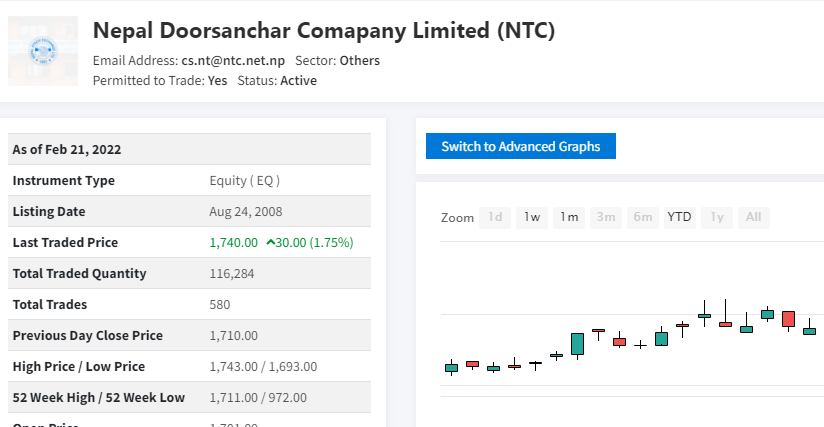Click the tallest green candlestick in chart
Image resolution: width=824 pixels, height=427 pixels.
coord(577,344)
